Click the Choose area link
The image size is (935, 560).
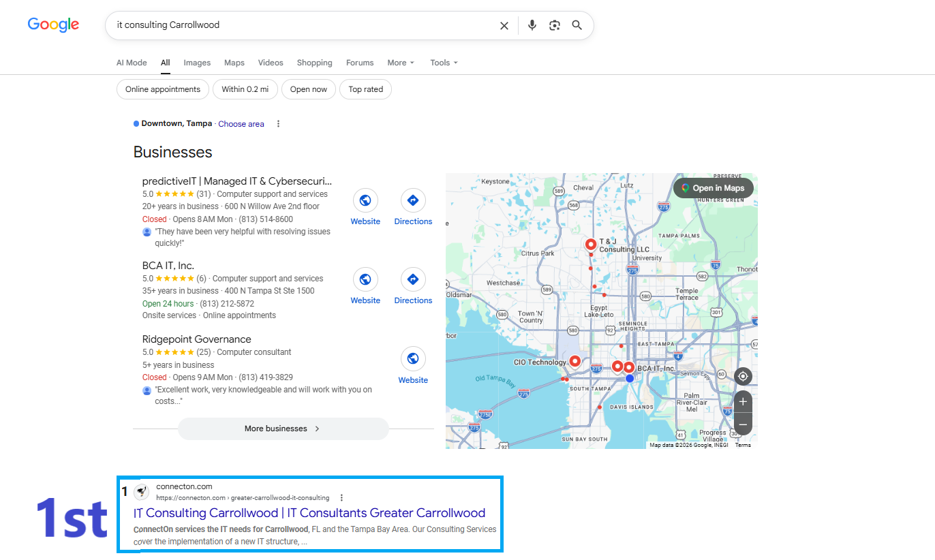tap(241, 124)
